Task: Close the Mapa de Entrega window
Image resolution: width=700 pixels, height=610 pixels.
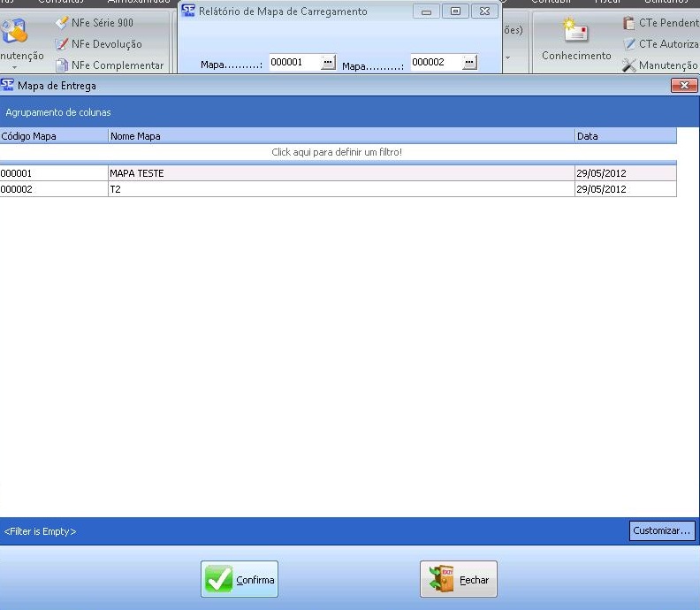Action: pos(684,86)
